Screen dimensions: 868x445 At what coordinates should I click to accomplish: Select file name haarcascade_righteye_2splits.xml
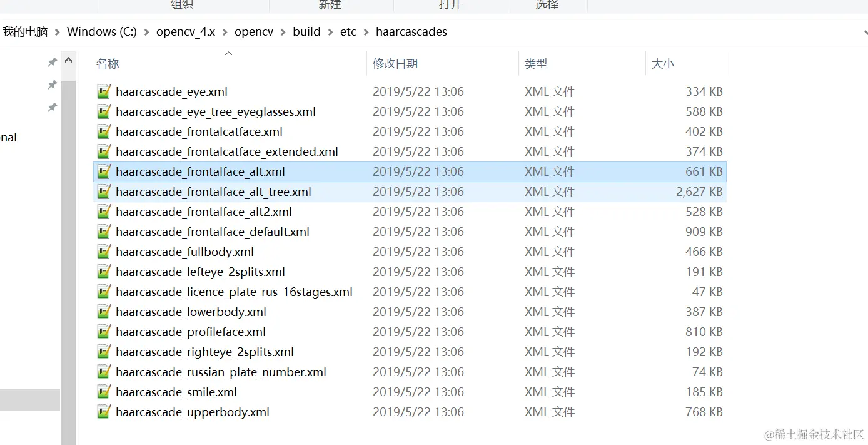[204, 352]
